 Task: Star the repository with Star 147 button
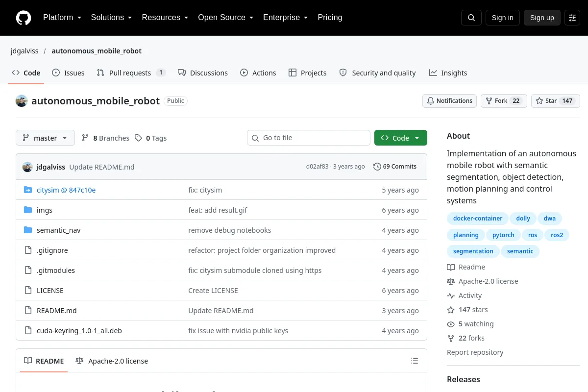click(556, 101)
